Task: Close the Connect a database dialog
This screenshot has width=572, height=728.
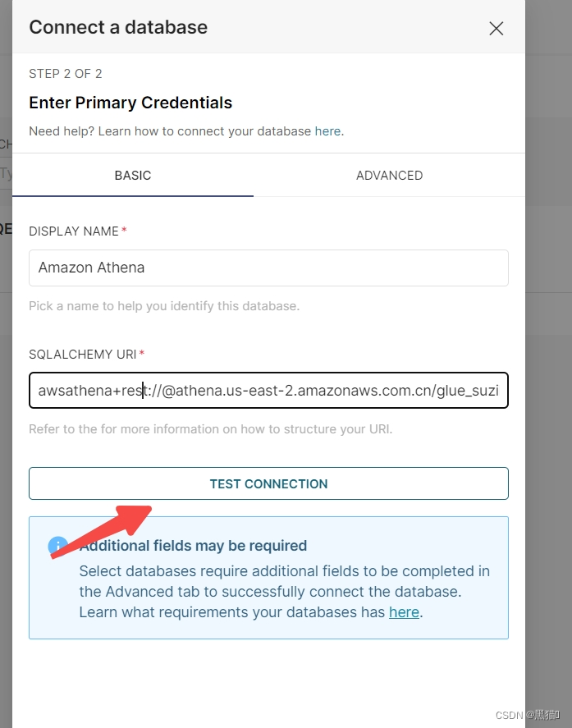Action: 496,29
